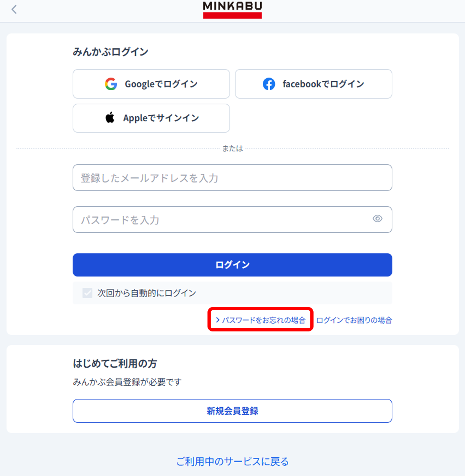Open ログインでお困りの場合 help link
Screen dimensions: 465x476
tap(354, 320)
